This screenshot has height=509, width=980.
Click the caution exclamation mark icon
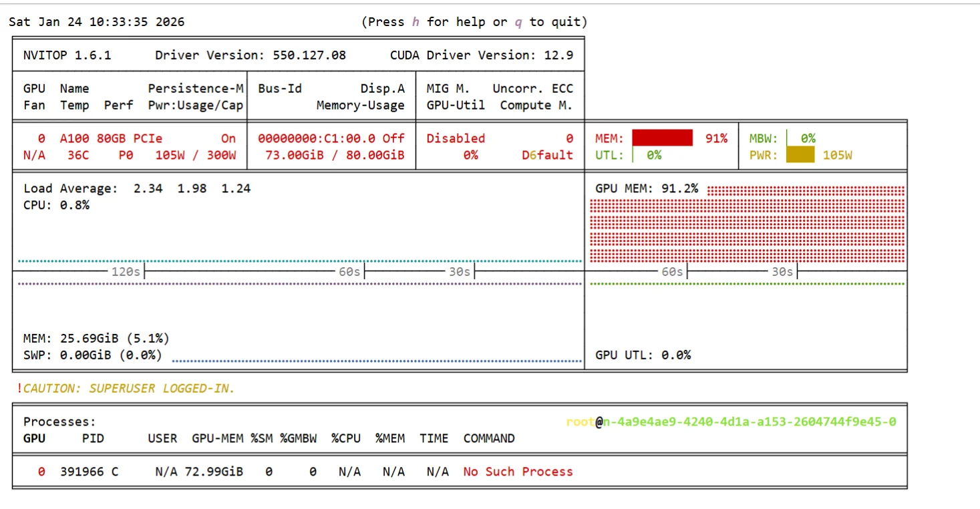coord(21,388)
